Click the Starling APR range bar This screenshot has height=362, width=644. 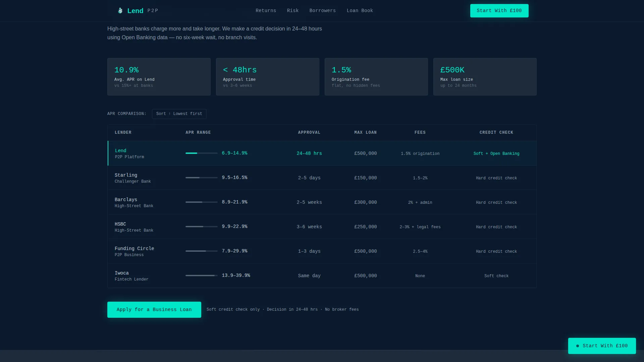pyautogui.click(x=202, y=178)
